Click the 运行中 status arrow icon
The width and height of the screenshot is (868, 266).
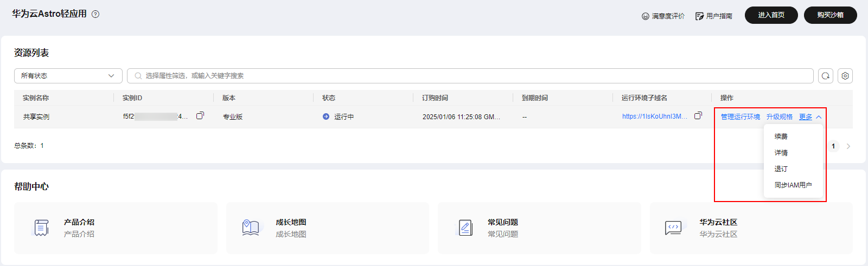(x=326, y=116)
